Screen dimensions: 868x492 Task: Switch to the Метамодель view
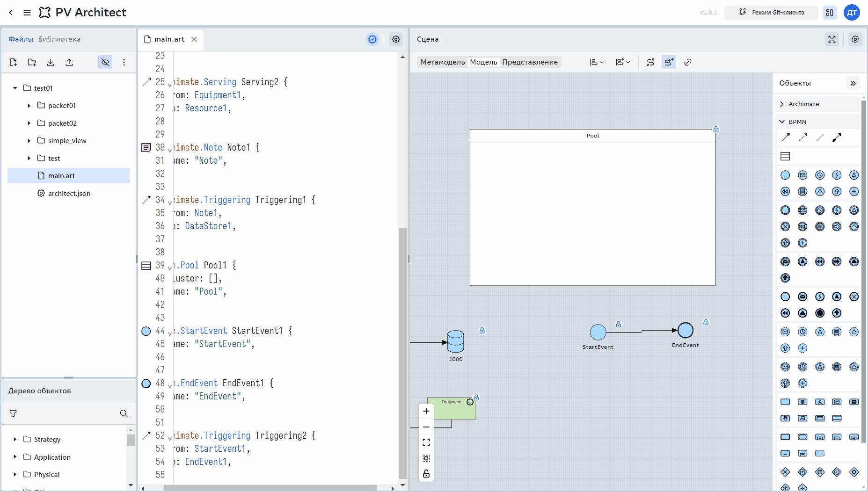click(x=443, y=62)
